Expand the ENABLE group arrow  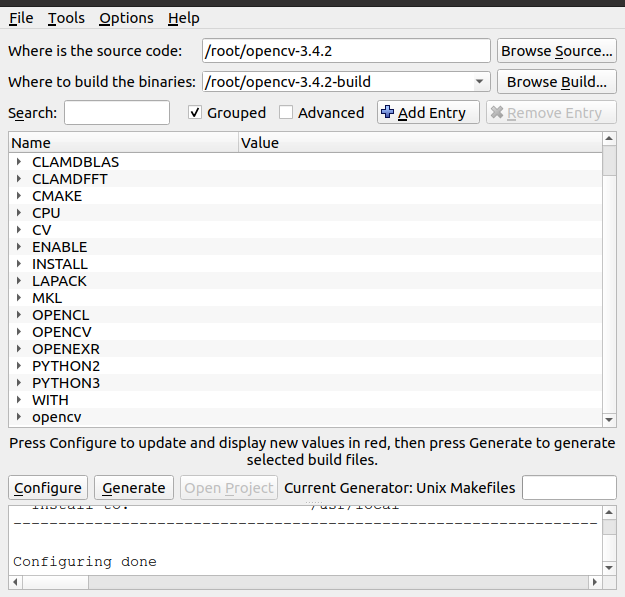[19, 247]
